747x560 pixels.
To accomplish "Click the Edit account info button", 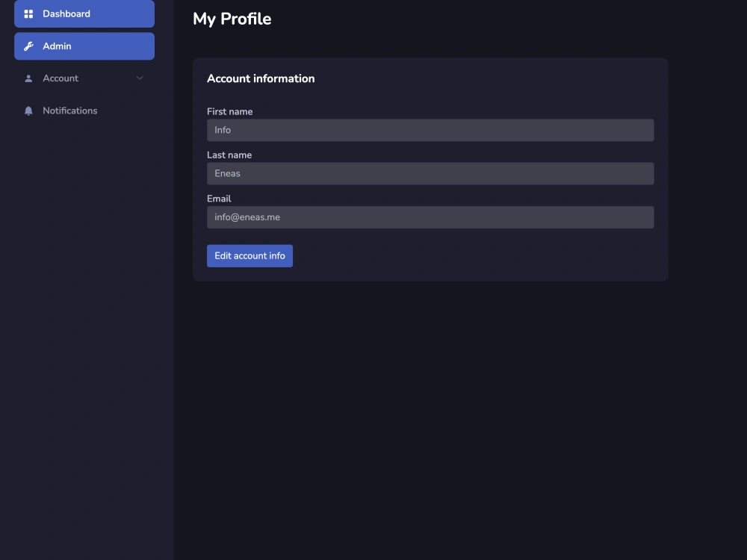I will click(x=249, y=255).
